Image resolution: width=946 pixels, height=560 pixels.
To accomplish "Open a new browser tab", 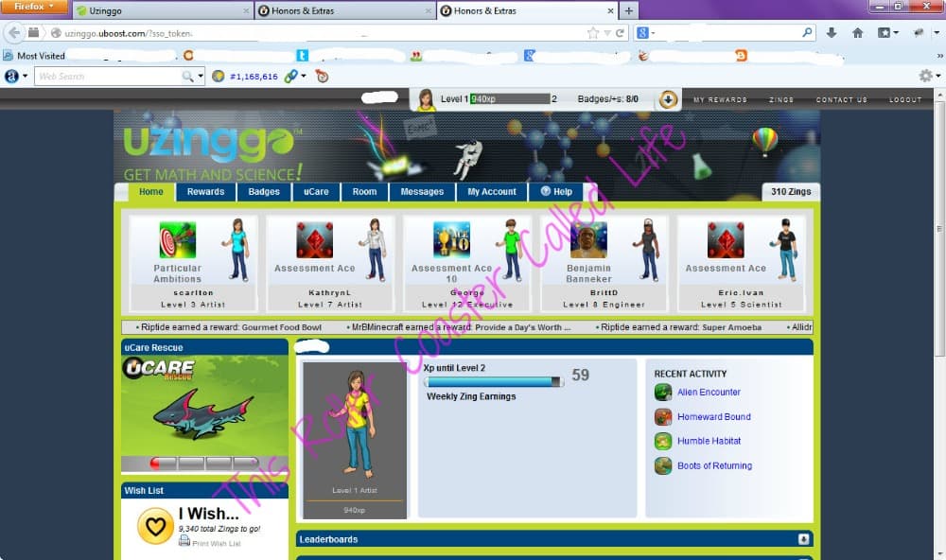I will point(629,10).
